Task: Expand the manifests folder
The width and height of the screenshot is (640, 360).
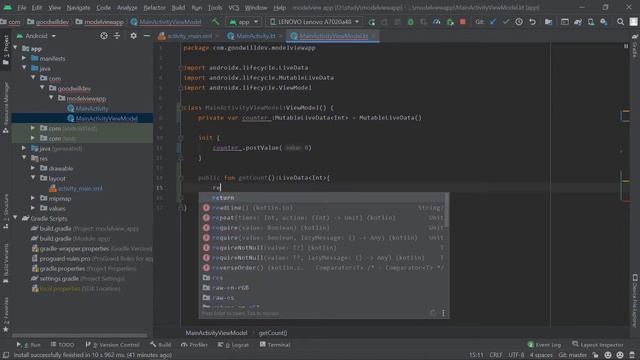Action: (x=24, y=58)
